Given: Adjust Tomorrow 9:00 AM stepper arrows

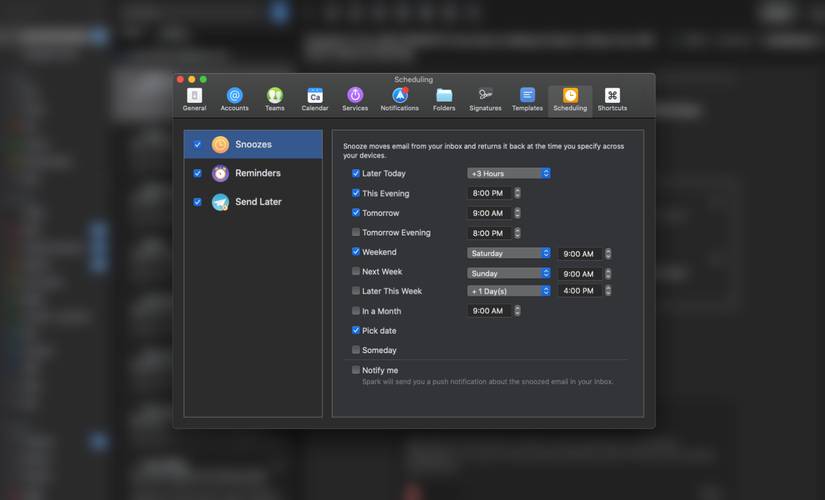Looking at the screenshot, I should tap(517, 213).
